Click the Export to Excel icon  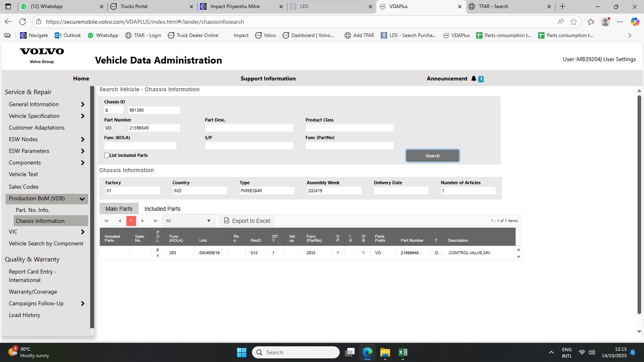click(x=227, y=221)
